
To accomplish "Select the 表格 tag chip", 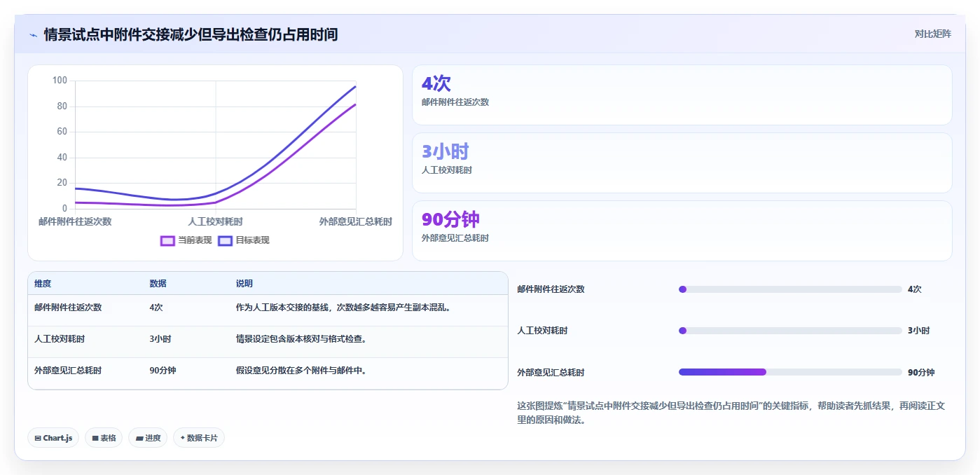I will (104, 438).
